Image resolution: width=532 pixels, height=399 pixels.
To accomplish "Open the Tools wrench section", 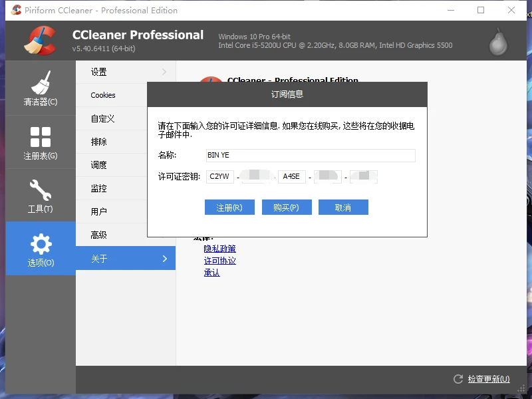I will pyautogui.click(x=41, y=196).
